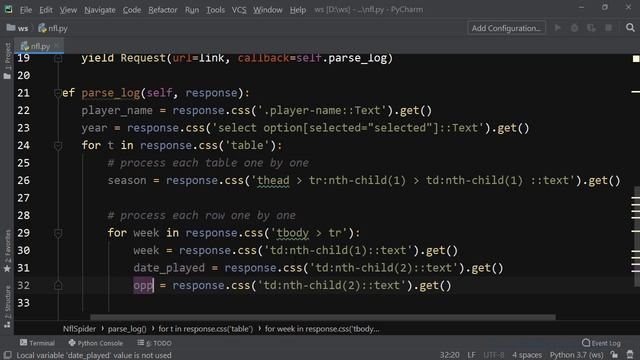This screenshot has width=640, height=360.
Task: Click parse_log() breadcrumb
Action: [127, 329]
